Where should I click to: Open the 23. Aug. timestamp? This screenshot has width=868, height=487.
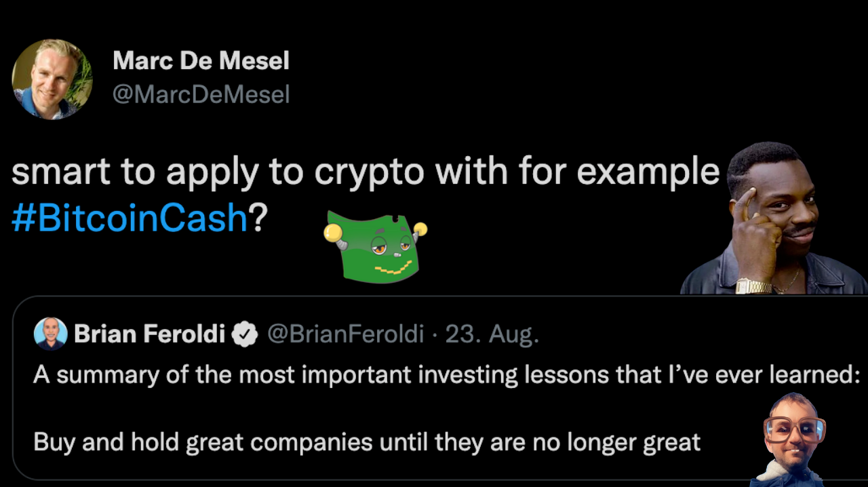[x=492, y=334]
